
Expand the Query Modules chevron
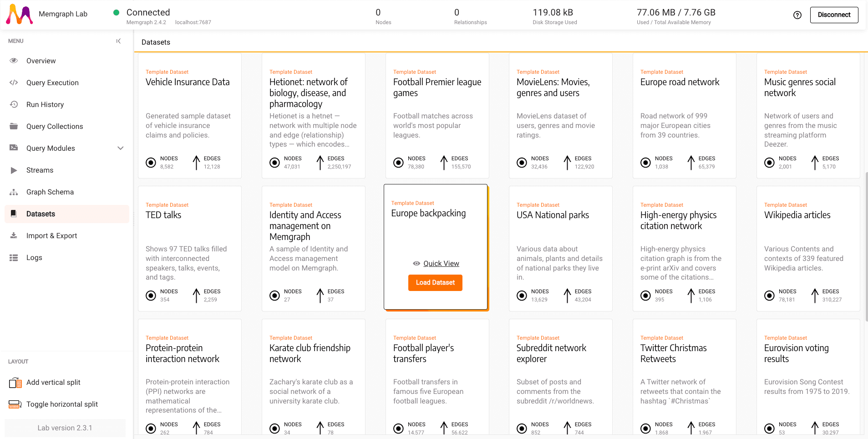pos(121,148)
